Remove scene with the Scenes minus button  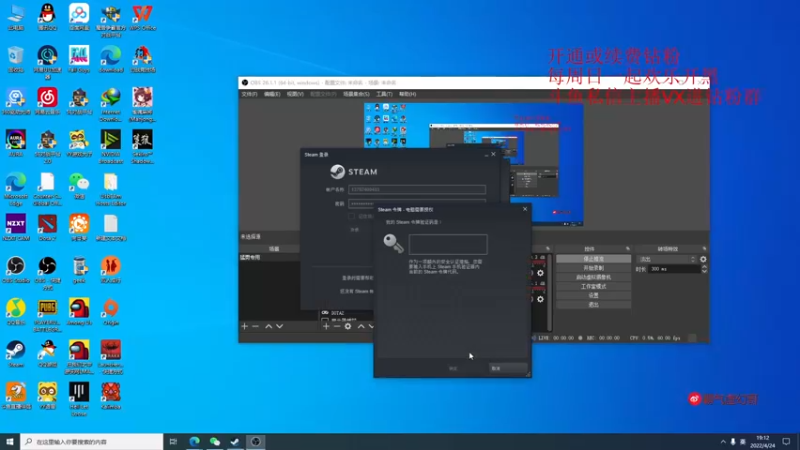256,326
